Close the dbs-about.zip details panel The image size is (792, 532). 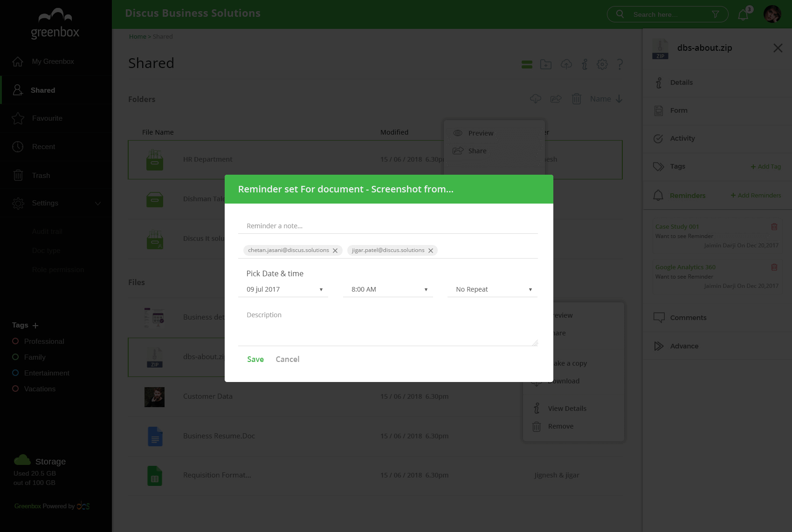tap(778, 48)
